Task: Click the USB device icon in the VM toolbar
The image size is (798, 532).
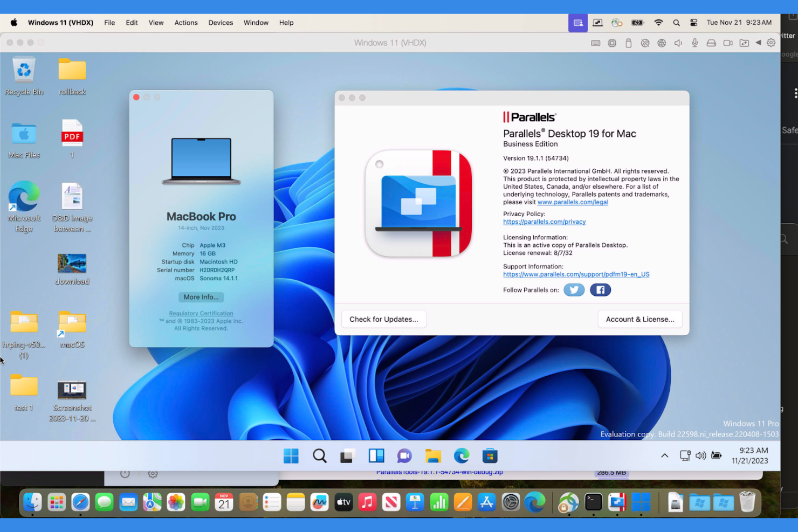Action: 629,43
